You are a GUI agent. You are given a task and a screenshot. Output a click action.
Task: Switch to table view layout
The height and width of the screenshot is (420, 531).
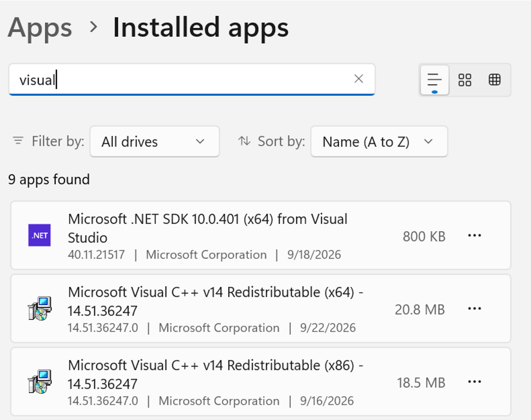[494, 80]
